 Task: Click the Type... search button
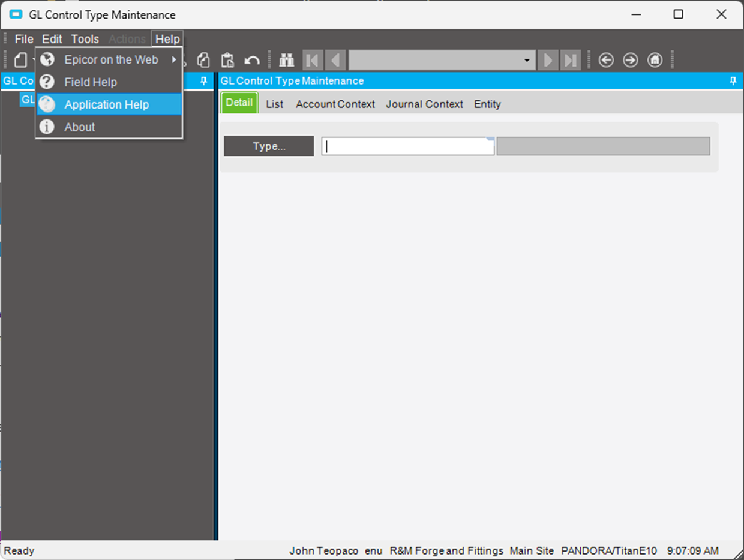[269, 146]
